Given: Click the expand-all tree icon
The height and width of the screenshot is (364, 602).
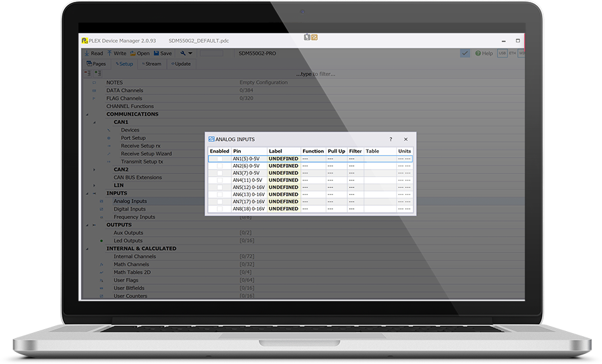Looking at the screenshot, I should click(x=98, y=73).
